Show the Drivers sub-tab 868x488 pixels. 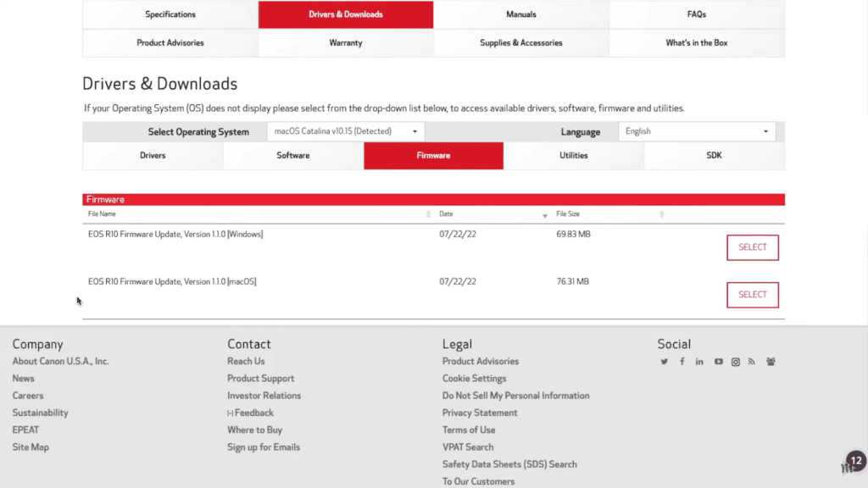click(153, 156)
